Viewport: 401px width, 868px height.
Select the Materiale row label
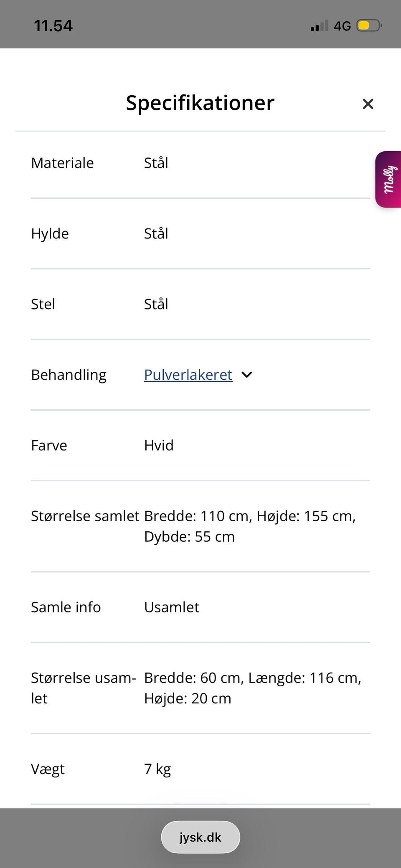[62, 163]
